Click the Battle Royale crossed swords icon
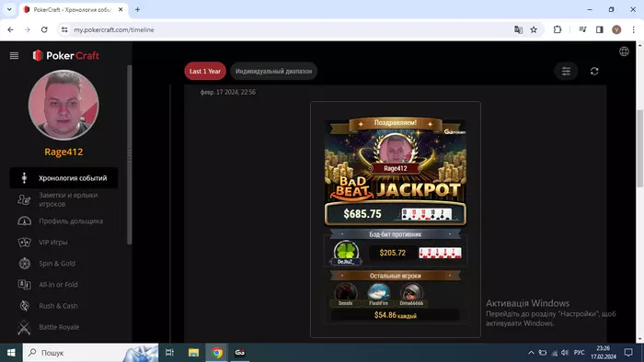Image resolution: width=644 pixels, height=362 pixels. click(x=24, y=327)
